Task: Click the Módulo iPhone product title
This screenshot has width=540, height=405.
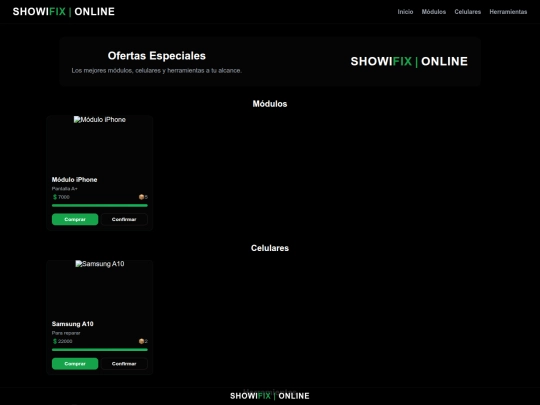Action: point(74,179)
